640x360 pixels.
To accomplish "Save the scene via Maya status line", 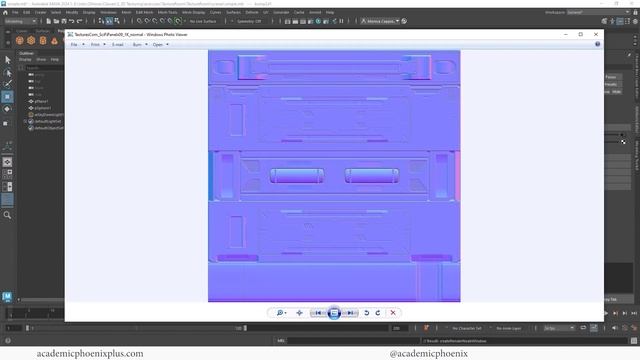I will pos(64,21).
